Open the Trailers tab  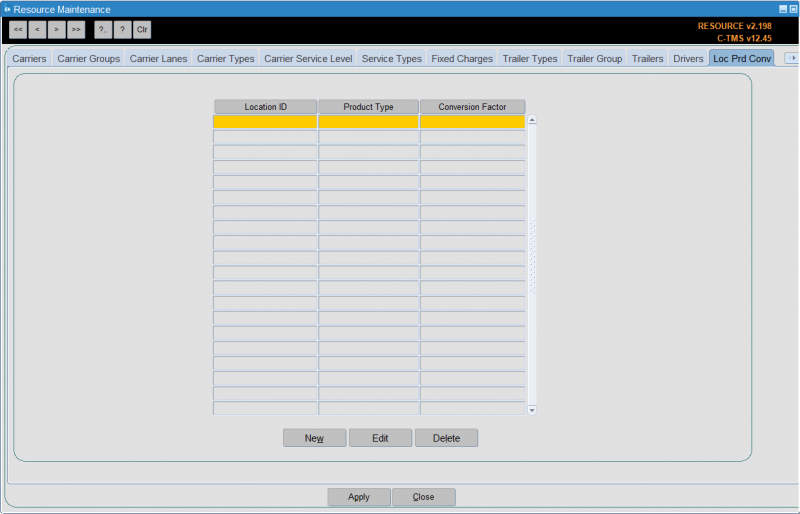click(x=647, y=58)
